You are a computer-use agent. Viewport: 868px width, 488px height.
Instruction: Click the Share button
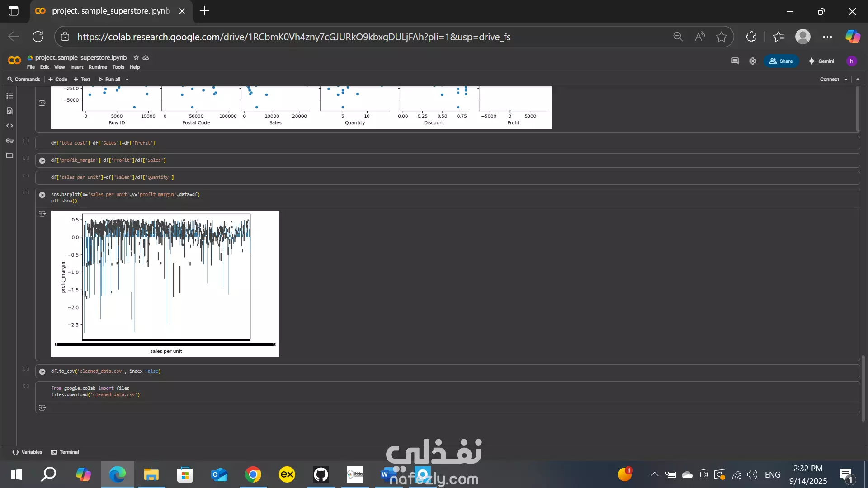pyautogui.click(x=781, y=61)
